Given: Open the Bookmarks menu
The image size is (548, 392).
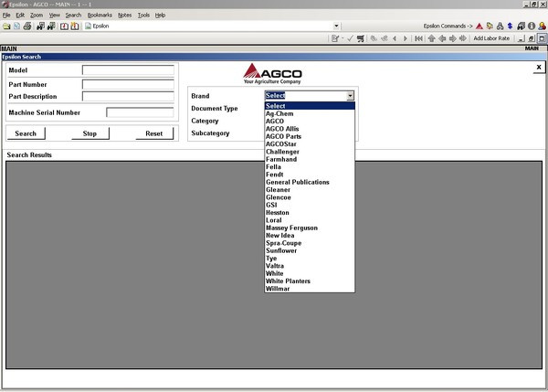Looking at the screenshot, I should click(x=100, y=16).
